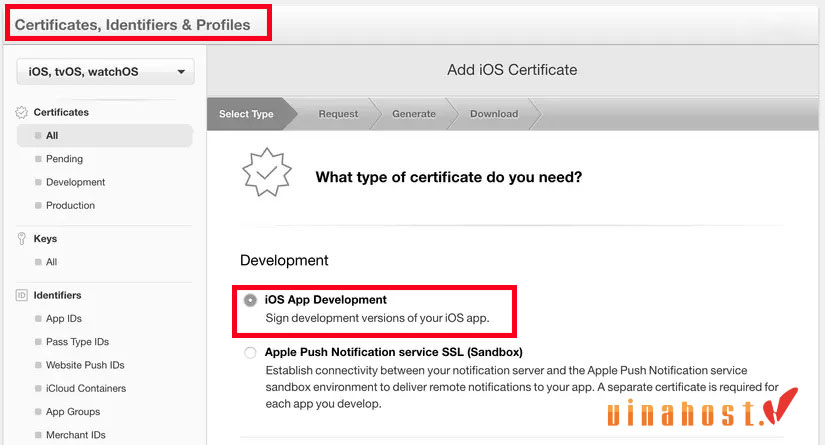
Task: Click the Identifiers section header
Action: coord(57,295)
